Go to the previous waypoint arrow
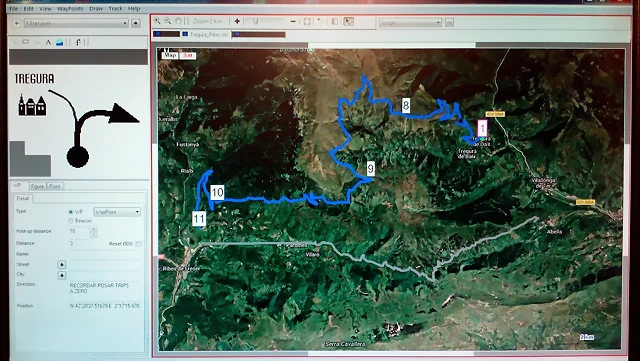This screenshot has height=361, width=640. pos(17,23)
